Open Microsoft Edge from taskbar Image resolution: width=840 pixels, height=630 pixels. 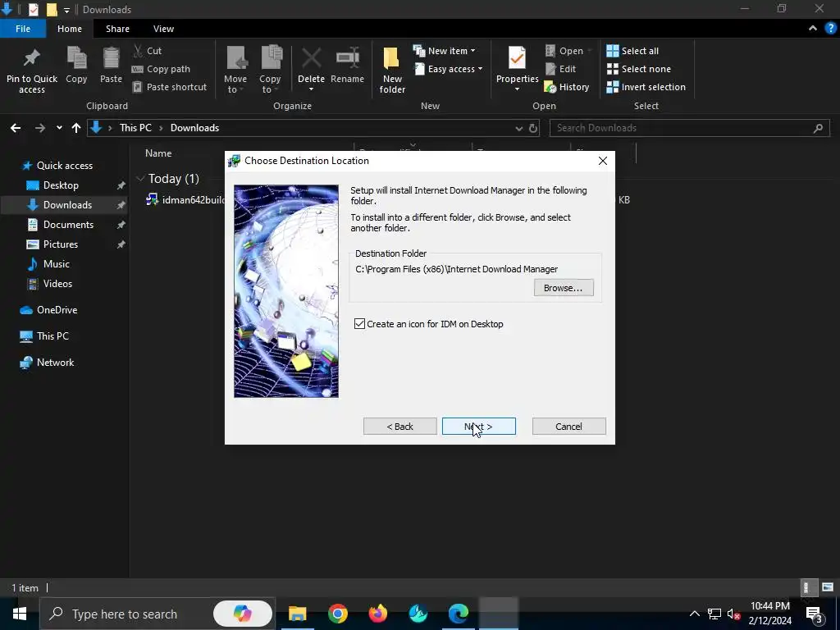click(x=459, y=614)
